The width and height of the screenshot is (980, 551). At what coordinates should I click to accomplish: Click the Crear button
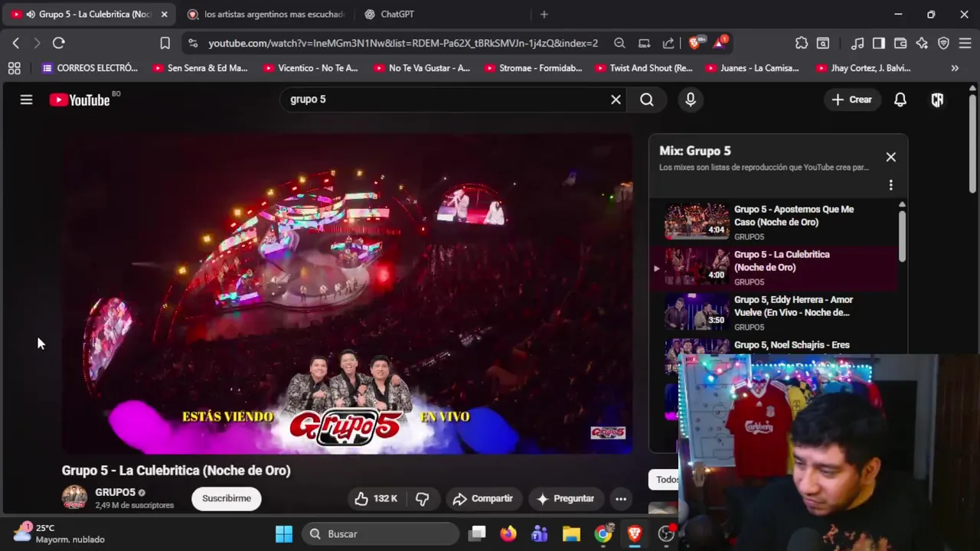(x=851, y=99)
